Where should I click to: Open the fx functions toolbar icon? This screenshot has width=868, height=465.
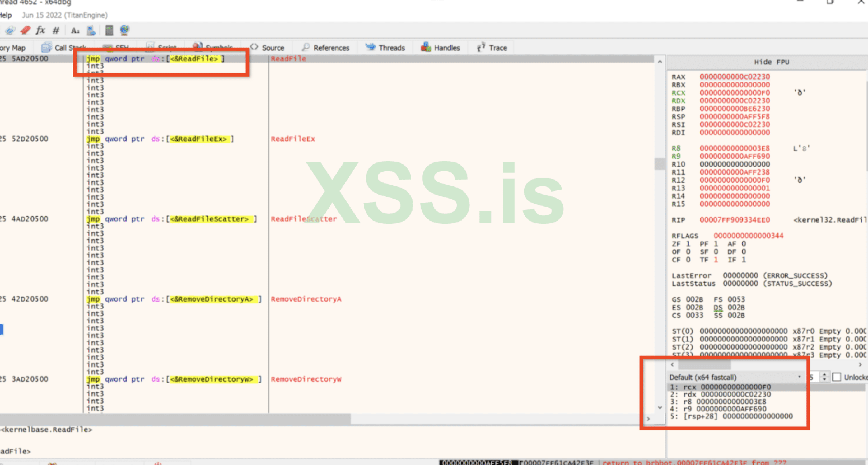(x=40, y=31)
